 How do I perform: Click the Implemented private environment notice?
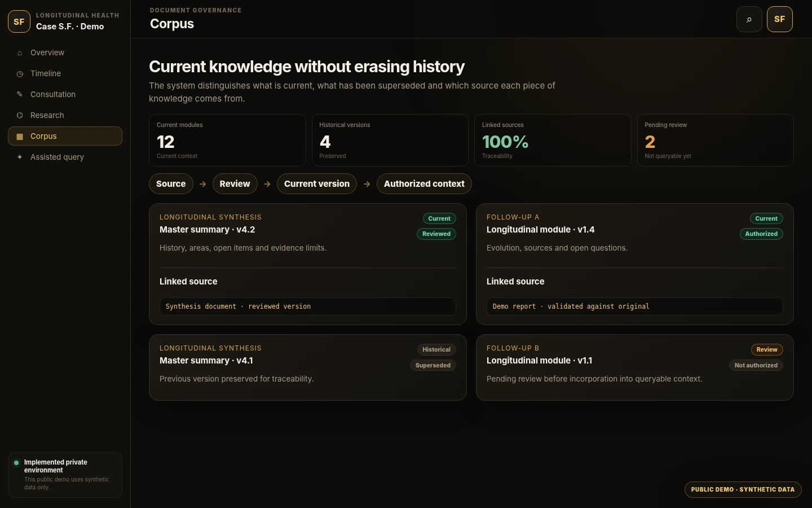65,475
